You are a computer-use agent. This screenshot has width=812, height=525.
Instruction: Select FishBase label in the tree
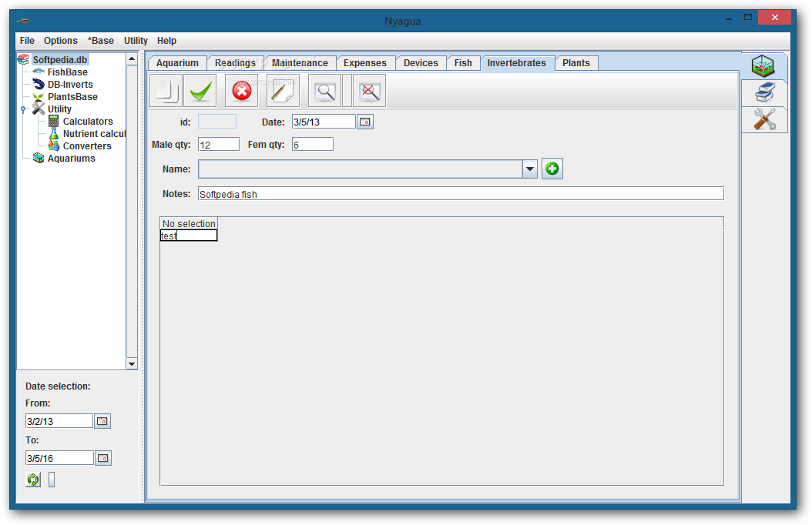[x=67, y=72]
